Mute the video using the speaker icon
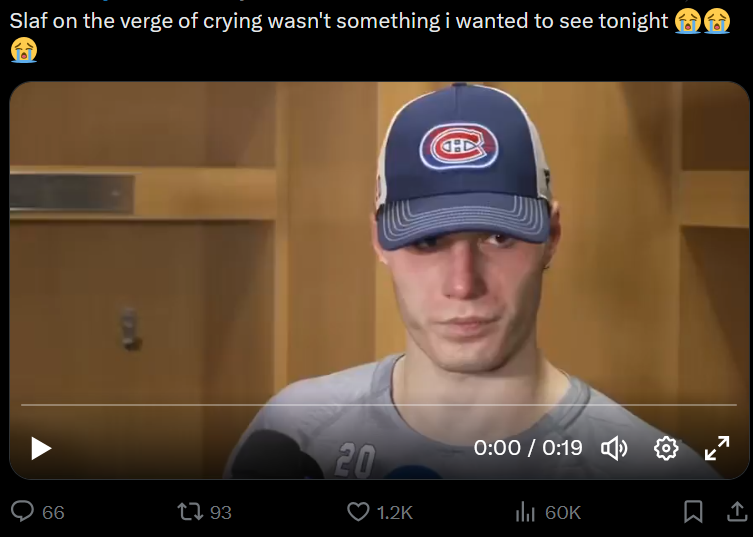The width and height of the screenshot is (753, 537). 614,448
